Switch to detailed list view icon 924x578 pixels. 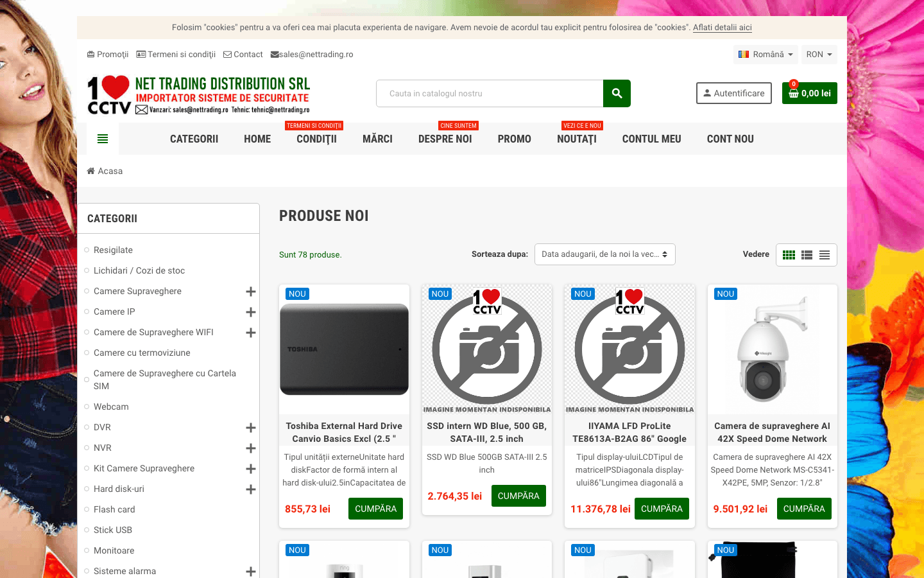pyautogui.click(x=807, y=255)
